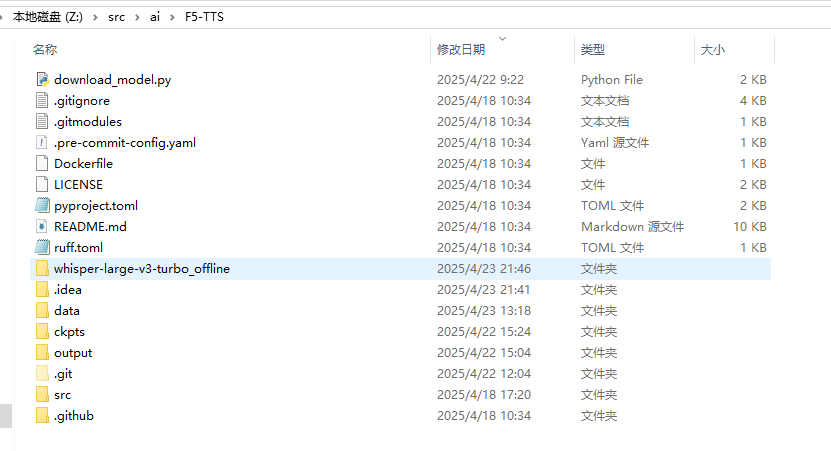
Task: Click F5-TTS breadcrumb segment
Action: pyautogui.click(x=204, y=17)
